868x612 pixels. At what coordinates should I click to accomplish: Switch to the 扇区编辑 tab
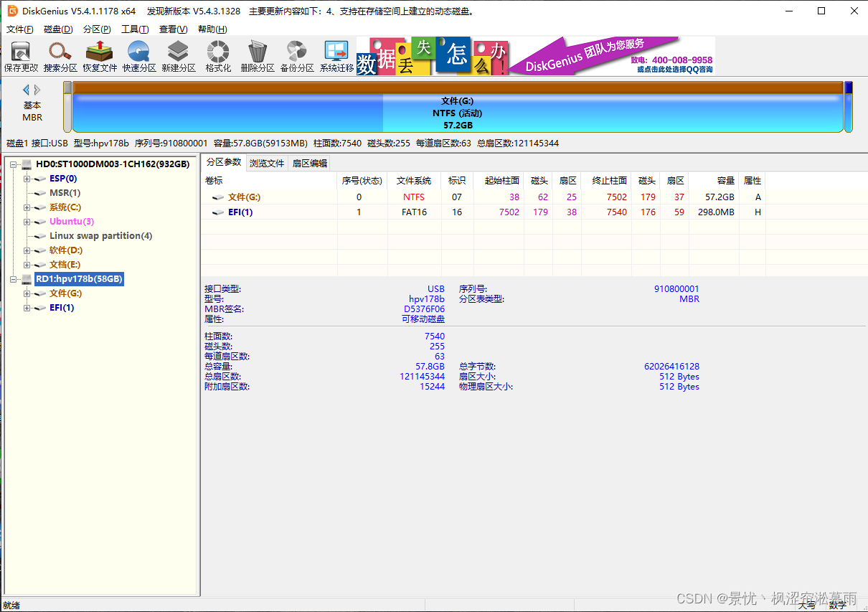tap(309, 163)
